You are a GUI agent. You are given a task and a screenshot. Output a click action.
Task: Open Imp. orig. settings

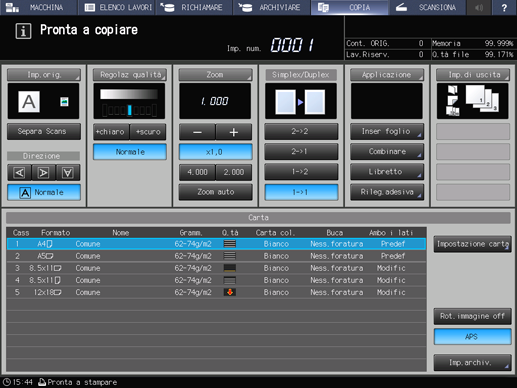pos(44,75)
